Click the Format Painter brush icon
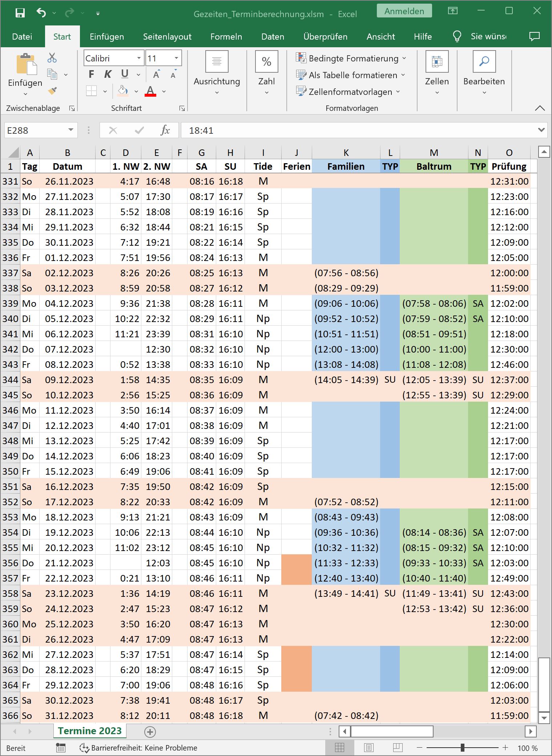This screenshot has width=552, height=756. pyautogui.click(x=52, y=91)
